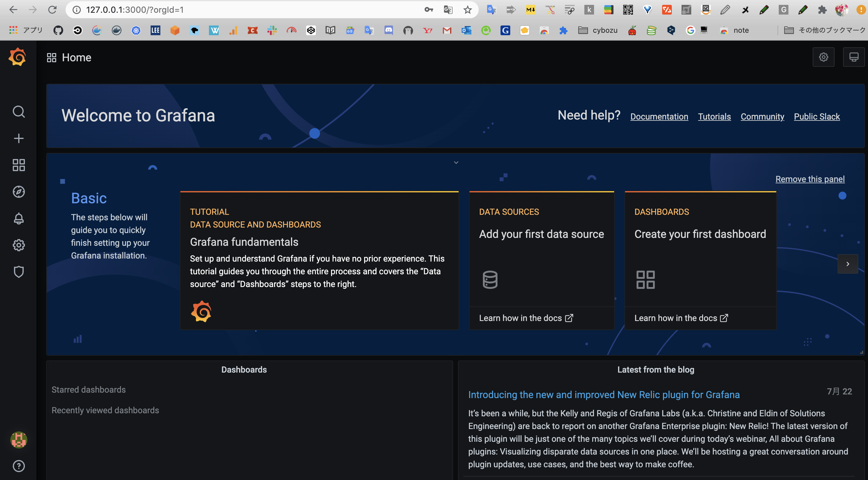Open the Alerting bell icon
The height and width of the screenshot is (480, 868).
(19, 218)
